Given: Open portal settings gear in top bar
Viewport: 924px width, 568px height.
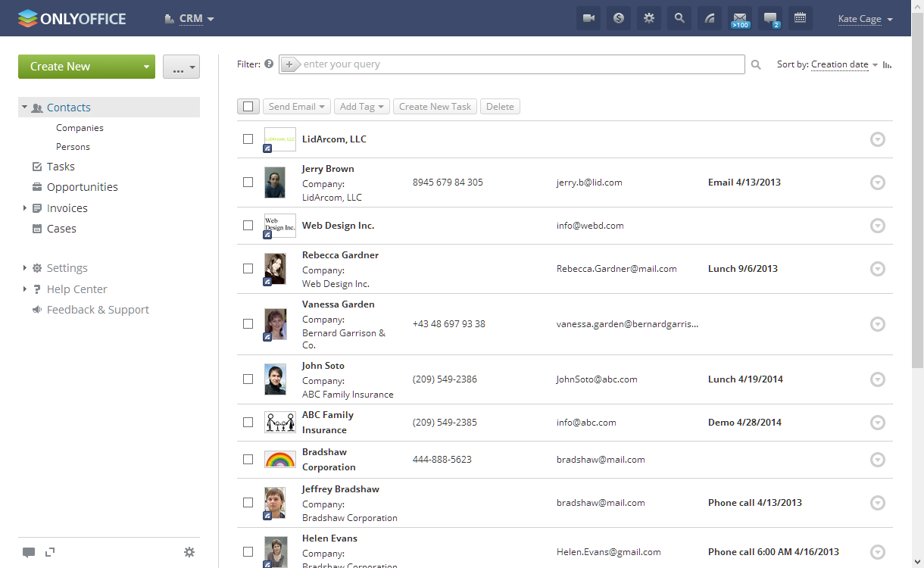Looking at the screenshot, I should click(x=649, y=18).
